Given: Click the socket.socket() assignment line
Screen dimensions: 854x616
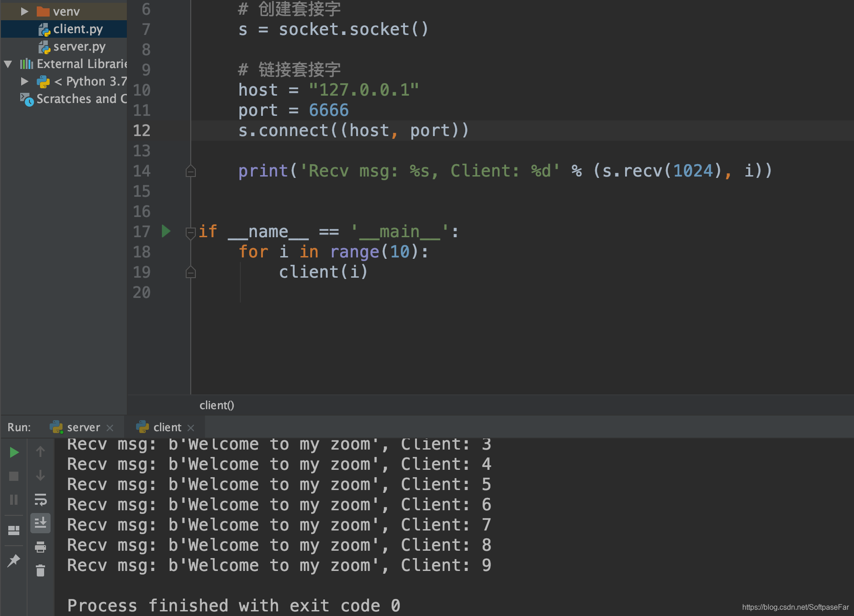Looking at the screenshot, I should click(x=333, y=29).
